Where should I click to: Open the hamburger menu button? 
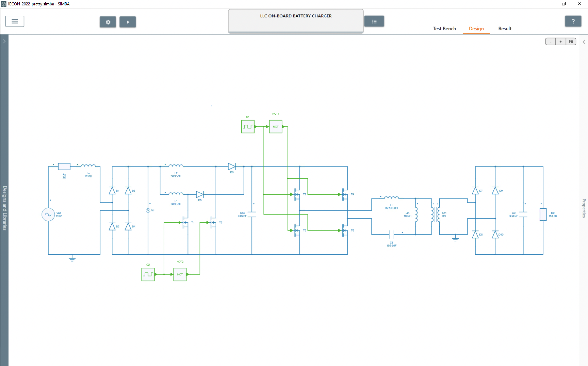point(15,21)
